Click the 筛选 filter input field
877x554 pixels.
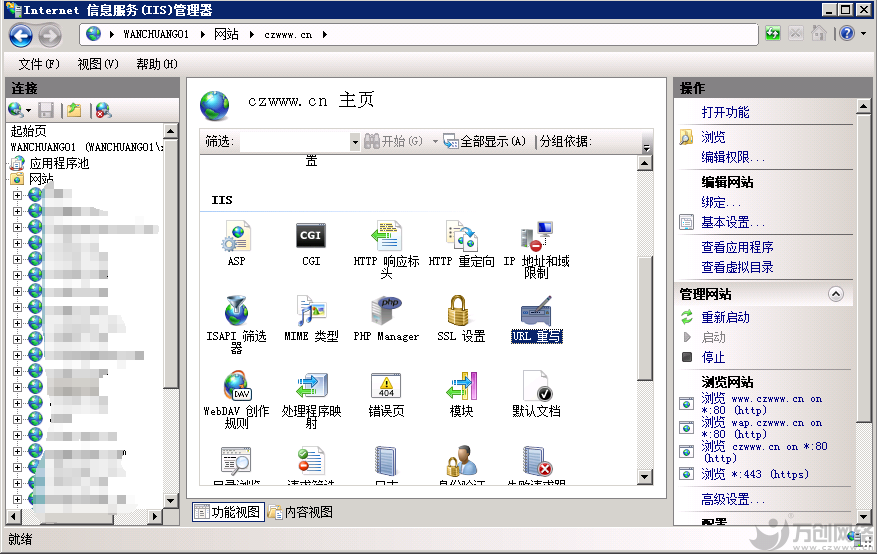click(x=293, y=142)
